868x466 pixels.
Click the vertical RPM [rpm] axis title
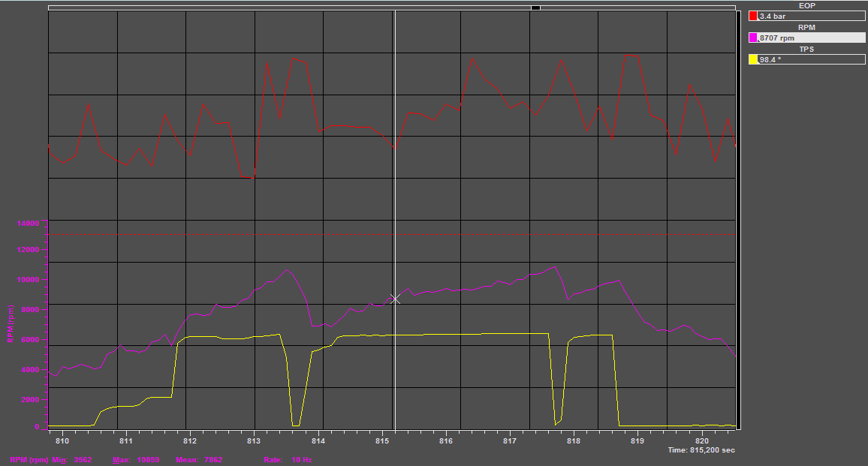[x=11, y=323]
